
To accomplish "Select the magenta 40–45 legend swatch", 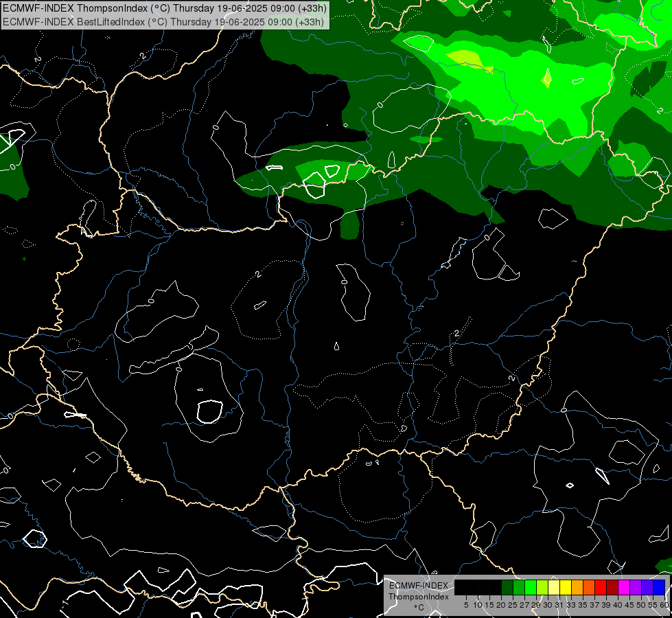I will tap(624, 587).
